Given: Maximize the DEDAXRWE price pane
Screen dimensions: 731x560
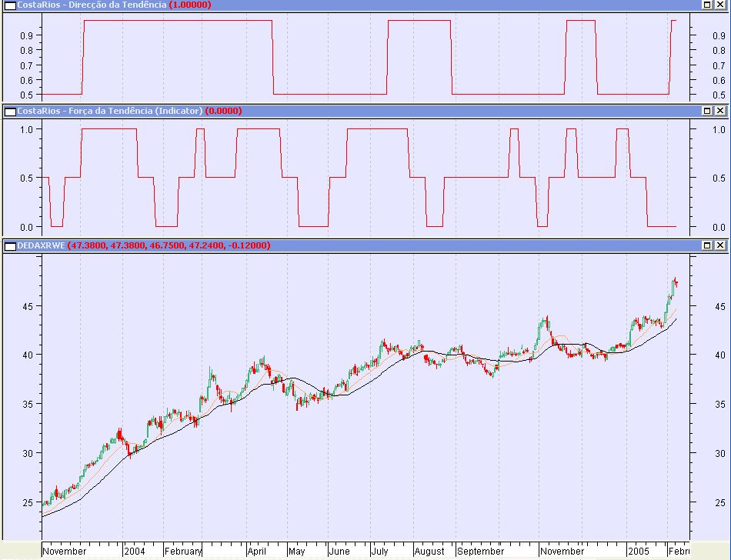Looking at the screenshot, I should 706,245.
